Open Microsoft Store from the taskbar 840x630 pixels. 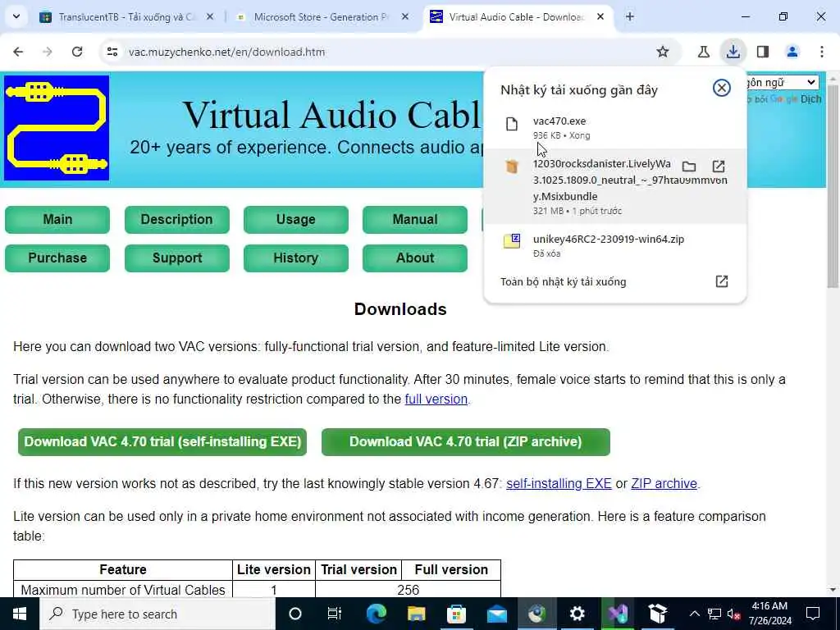point(456,614)
